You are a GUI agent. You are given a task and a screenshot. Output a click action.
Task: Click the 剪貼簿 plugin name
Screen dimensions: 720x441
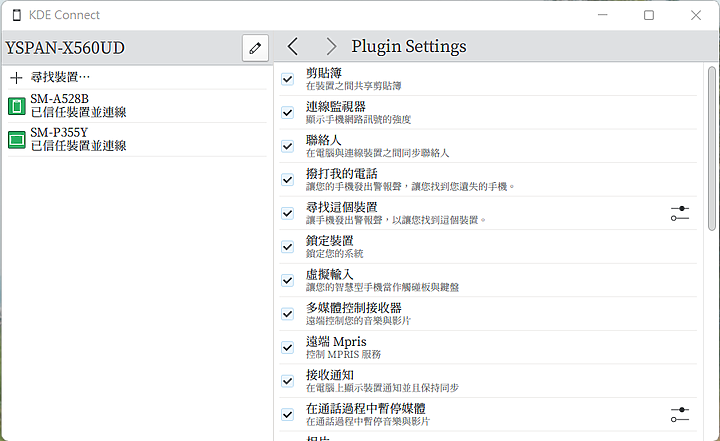(324, 73)
